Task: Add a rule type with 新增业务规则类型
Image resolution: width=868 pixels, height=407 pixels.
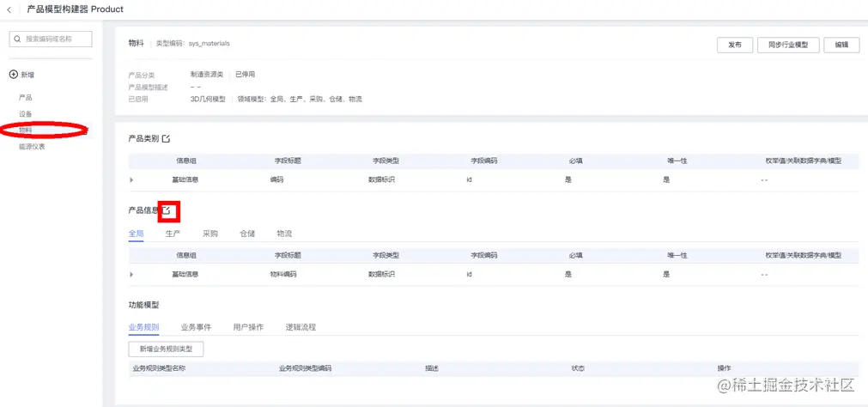Action: point(166,349)
